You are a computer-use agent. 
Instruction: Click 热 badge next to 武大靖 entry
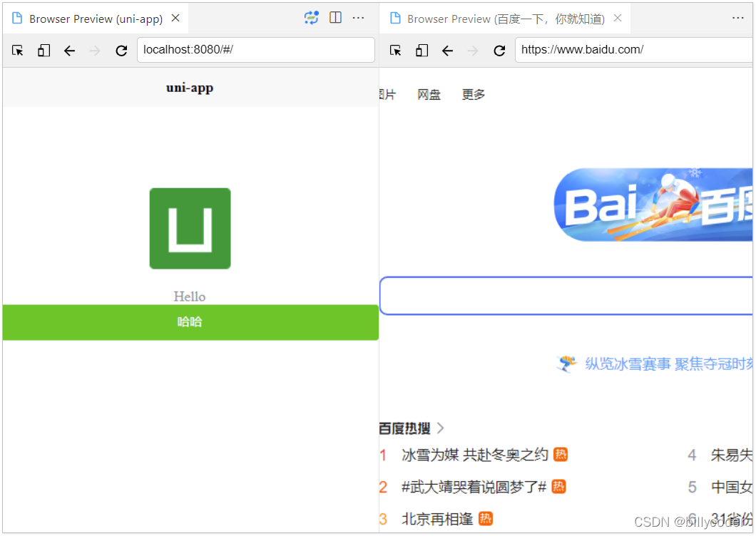559,487
